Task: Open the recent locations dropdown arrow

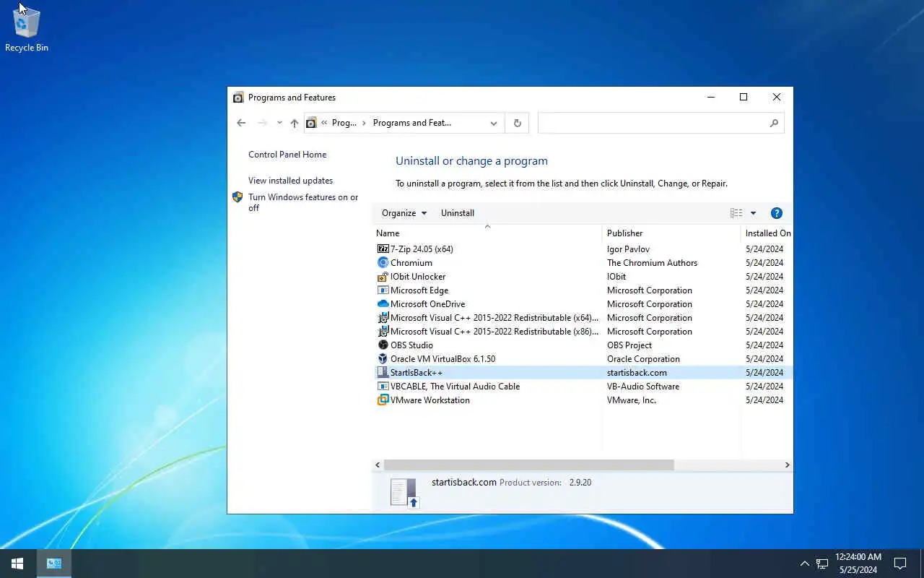Action: coord(279,123)
